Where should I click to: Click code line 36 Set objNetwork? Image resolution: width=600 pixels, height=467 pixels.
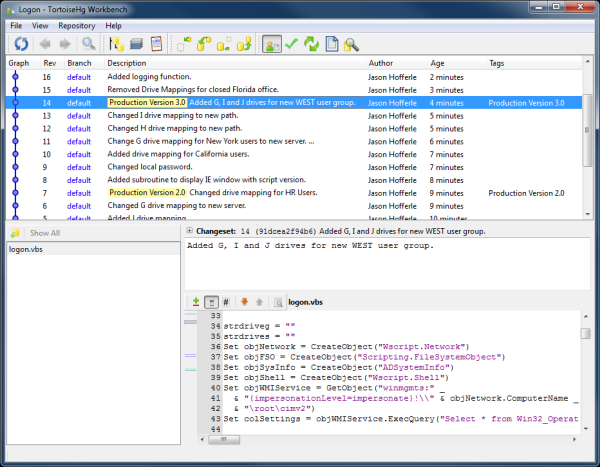tap(346, 347)
